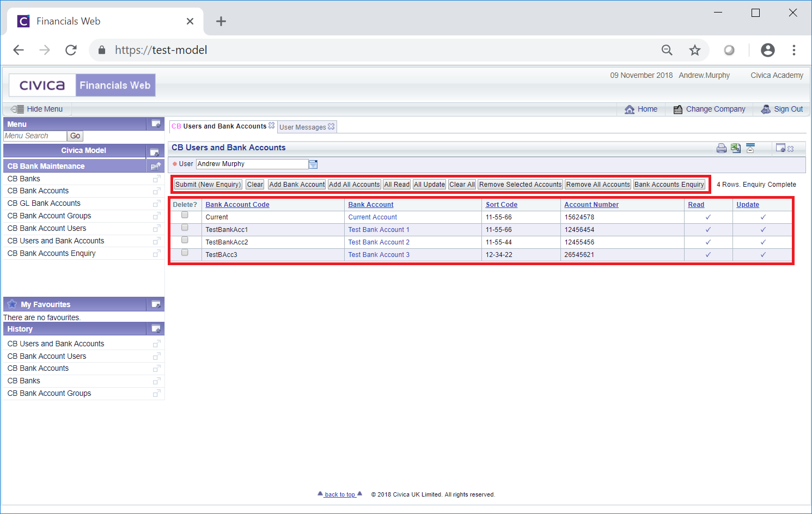Toggle Read tick for TestBAcc3 row
812x514 pixels.
(709, 255)
